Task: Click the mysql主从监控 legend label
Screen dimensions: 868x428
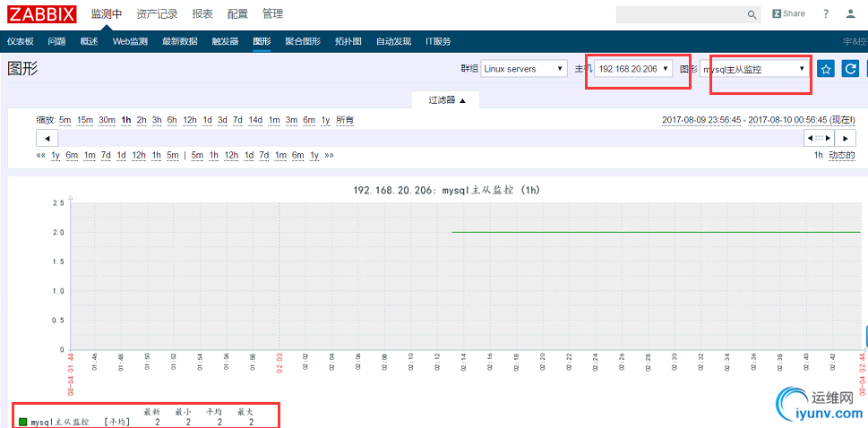Action: tap(60, 422)
